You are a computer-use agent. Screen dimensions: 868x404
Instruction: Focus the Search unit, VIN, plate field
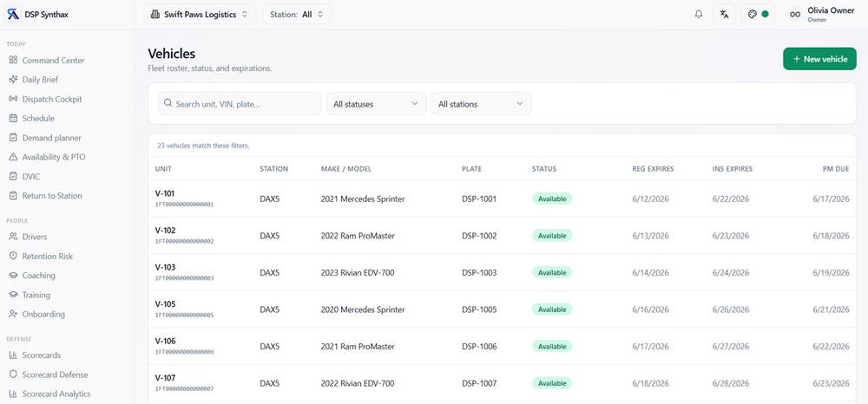click(x=240, y=103)
